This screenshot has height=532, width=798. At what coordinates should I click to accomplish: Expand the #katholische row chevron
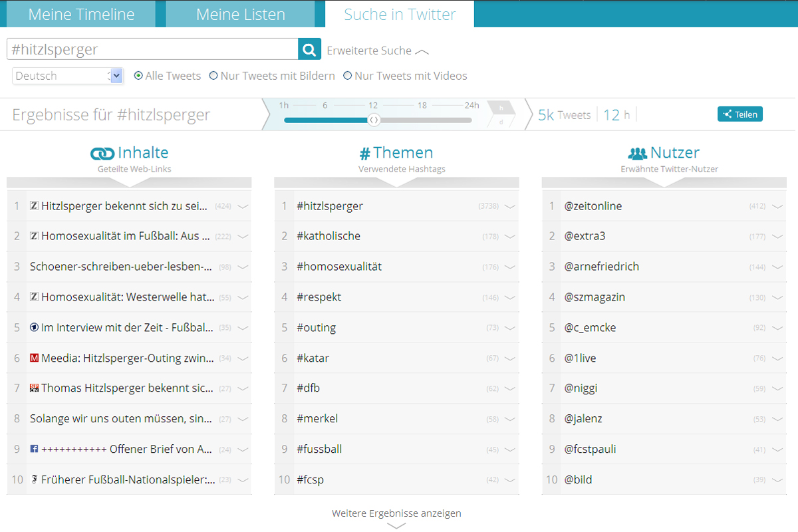tap(510, 237)
